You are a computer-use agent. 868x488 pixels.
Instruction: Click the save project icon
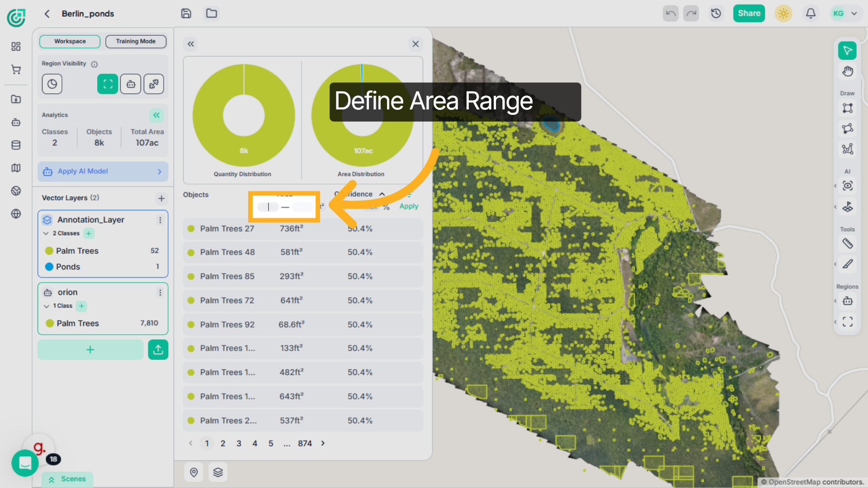point(186,14)
